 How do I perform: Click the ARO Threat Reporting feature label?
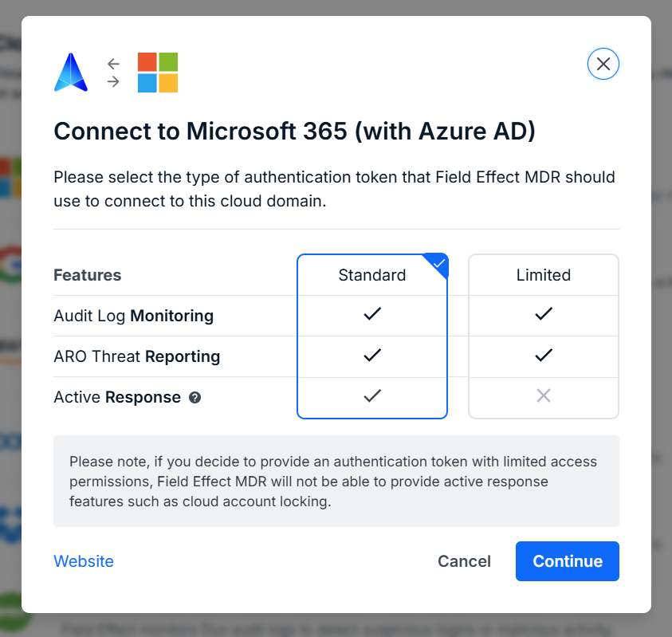click(x=137, y=356)
